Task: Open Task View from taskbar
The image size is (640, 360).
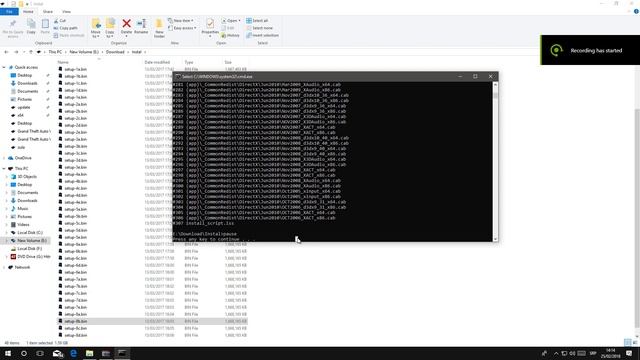Action: pos(40,353)
